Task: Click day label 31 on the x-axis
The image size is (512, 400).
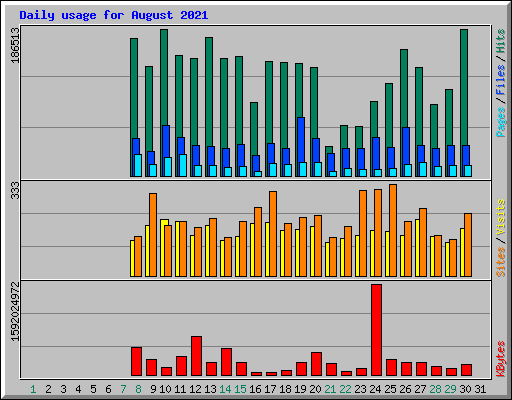Action: [480, 389]
